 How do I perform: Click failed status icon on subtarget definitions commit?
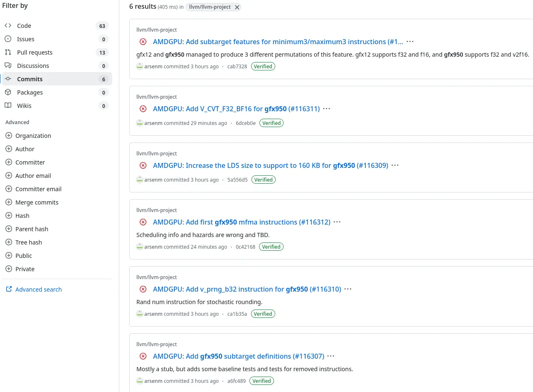pos(143,356)
